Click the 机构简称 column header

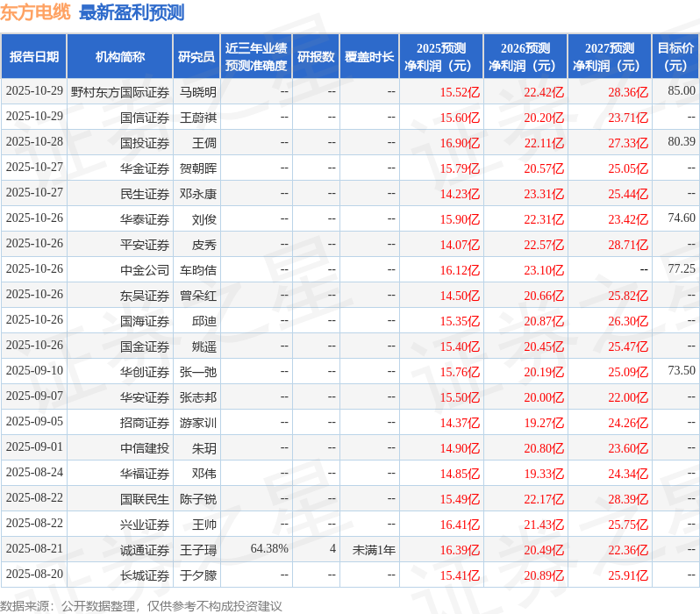(x=119, y=57)
